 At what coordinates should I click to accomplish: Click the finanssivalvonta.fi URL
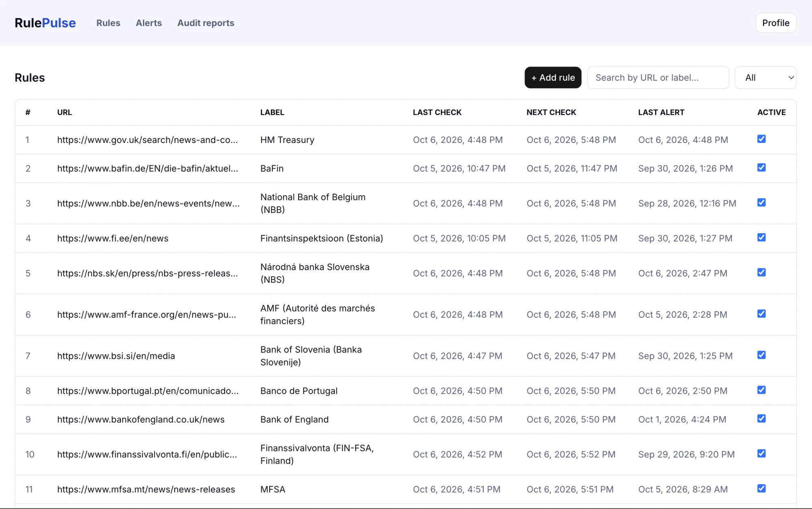tap(147, 454)
